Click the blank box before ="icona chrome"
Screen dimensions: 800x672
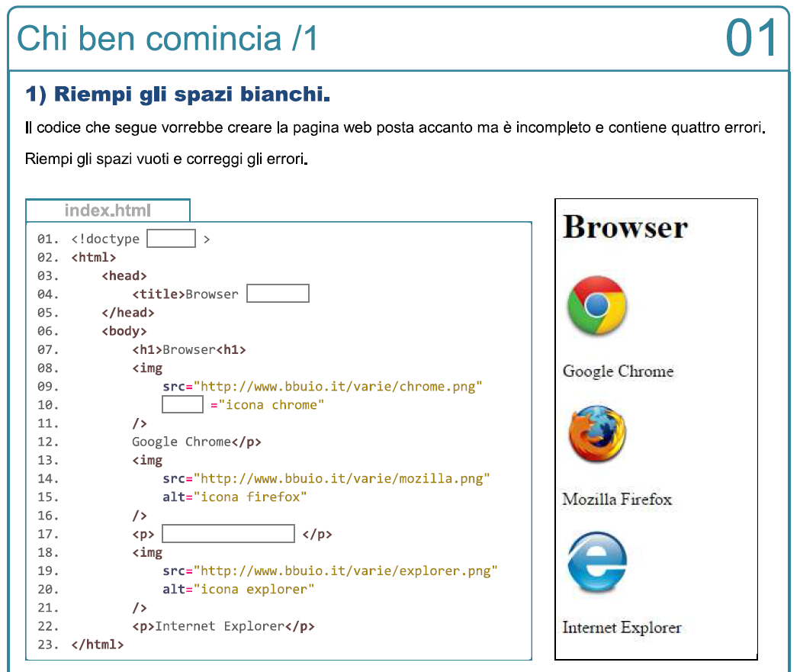click(x=183, y=404)
